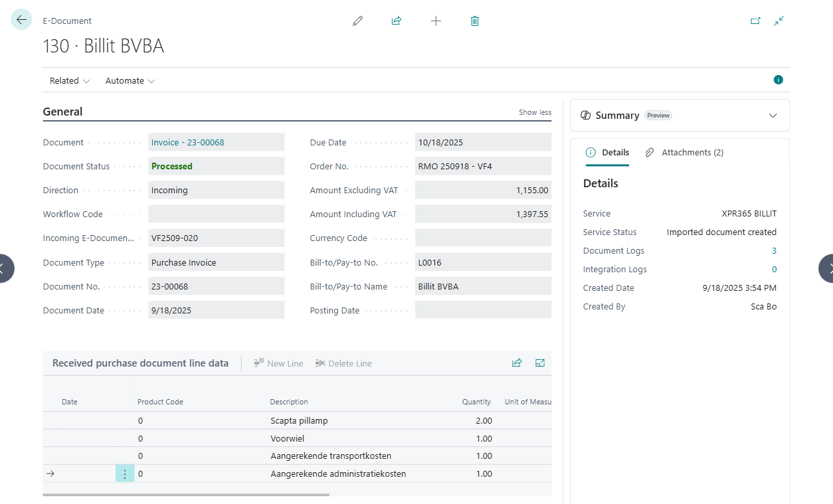
Task: Click the Edit pencil icon
Action: click(x=357, y=21)
